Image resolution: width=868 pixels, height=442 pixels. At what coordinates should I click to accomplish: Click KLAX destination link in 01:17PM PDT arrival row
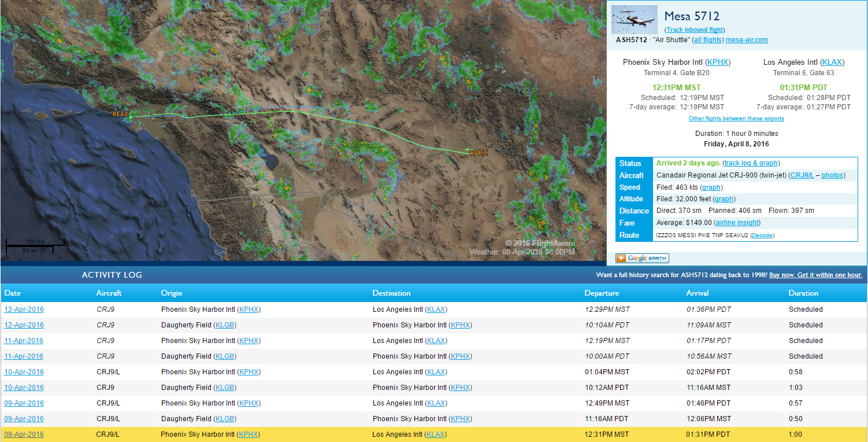tap(436, 341)
